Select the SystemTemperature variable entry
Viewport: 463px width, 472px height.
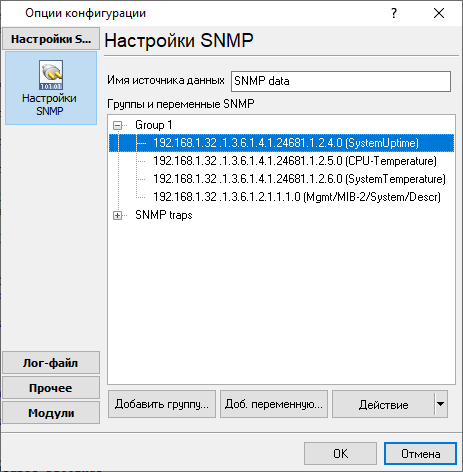tap(299, 179)
